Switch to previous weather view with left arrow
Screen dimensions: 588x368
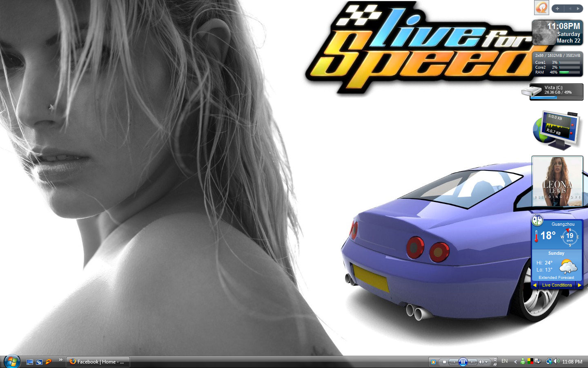[x=535, y=285]
